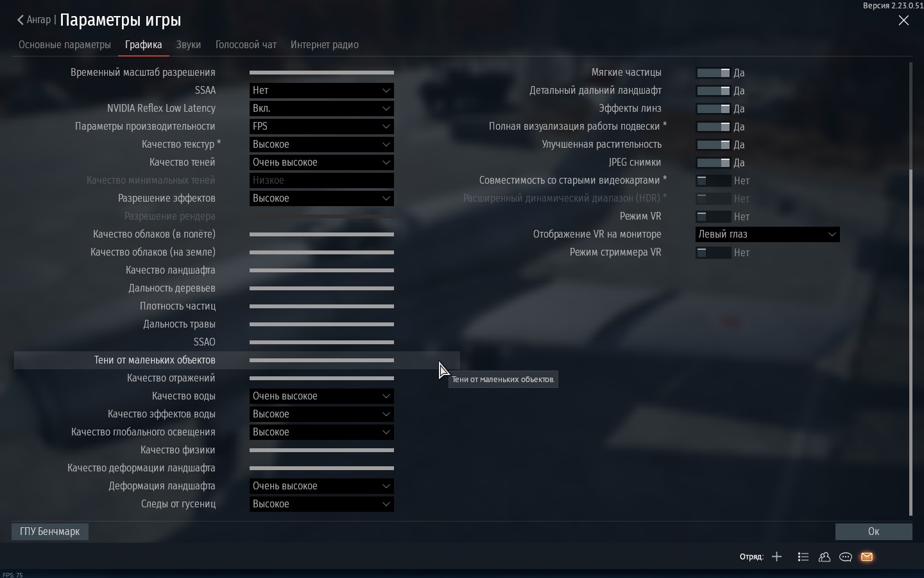The height and width of the screenshot is (578, 924).
Task: Adjust Качество облаков (в полёте) slider
Action: pos(321,234)
